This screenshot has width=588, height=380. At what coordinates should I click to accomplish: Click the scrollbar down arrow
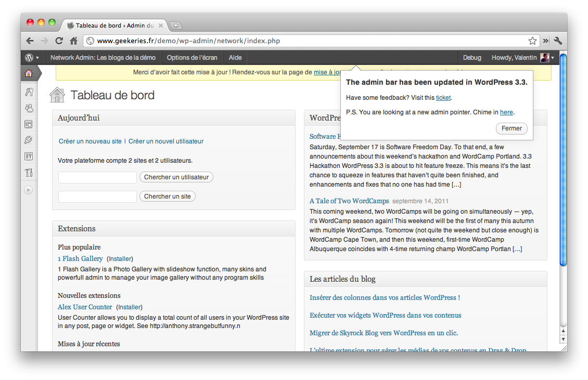tap(563, 339)
